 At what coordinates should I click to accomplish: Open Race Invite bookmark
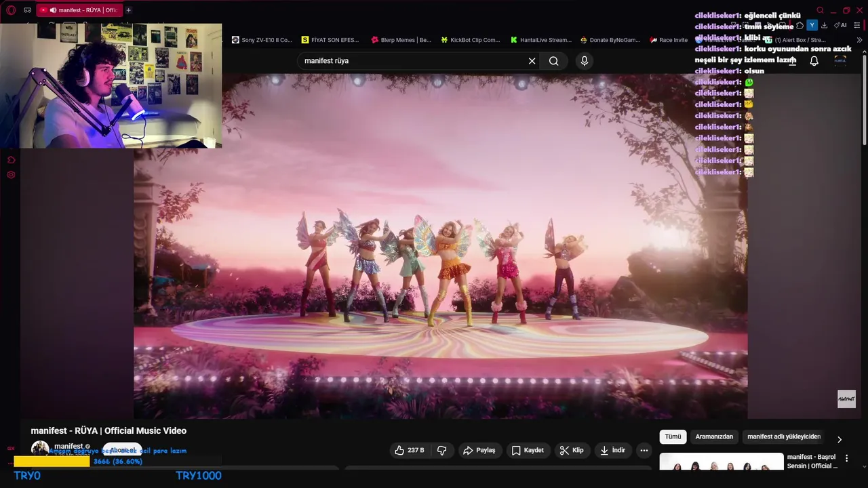click(669, 40)
